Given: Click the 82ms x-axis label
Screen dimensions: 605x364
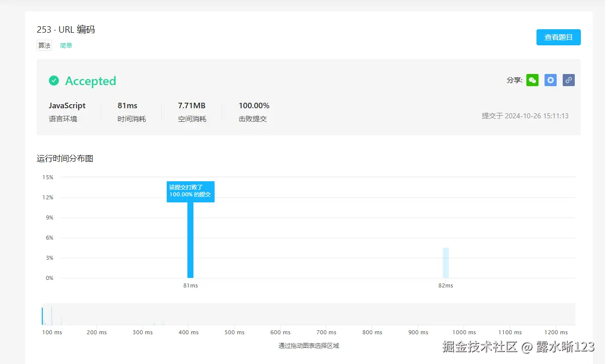Looking at the screenshot, I should pos(446,285).
